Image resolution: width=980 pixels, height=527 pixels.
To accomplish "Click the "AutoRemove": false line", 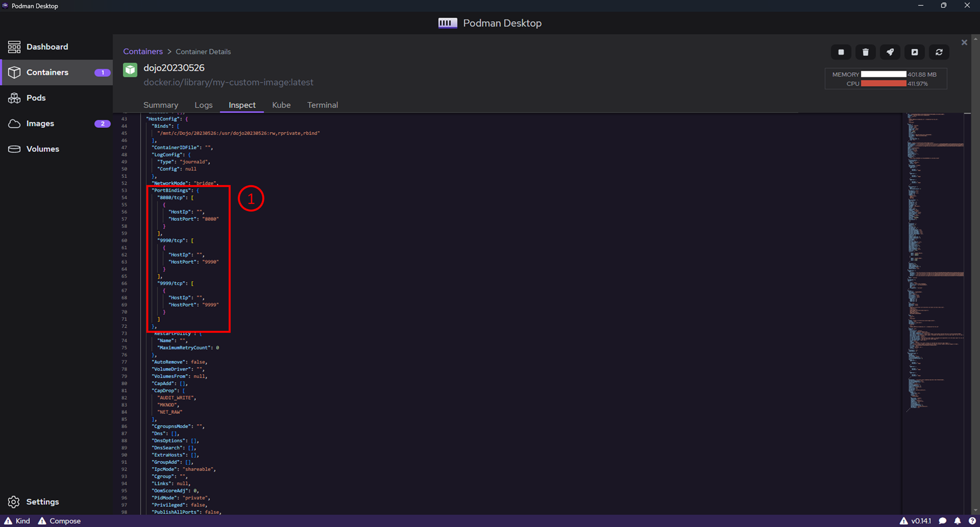I will pos(180,362).
